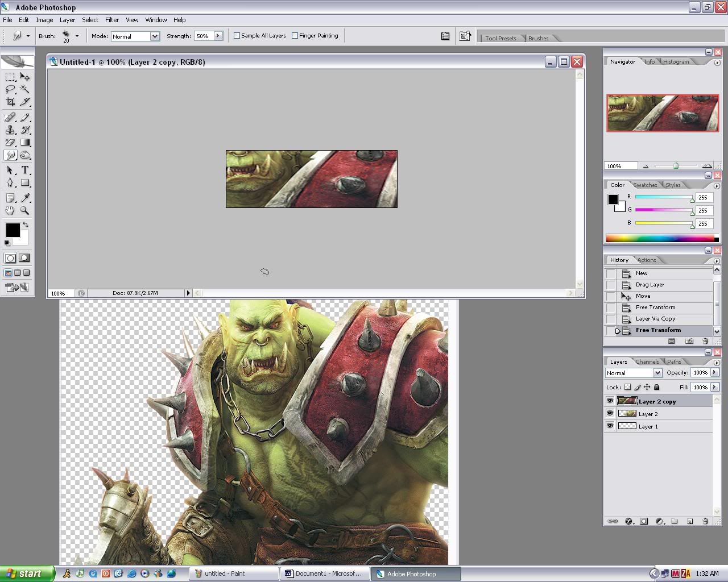Create new layer from Layers panel
728x582 pixels.
[x=690, y=521]
